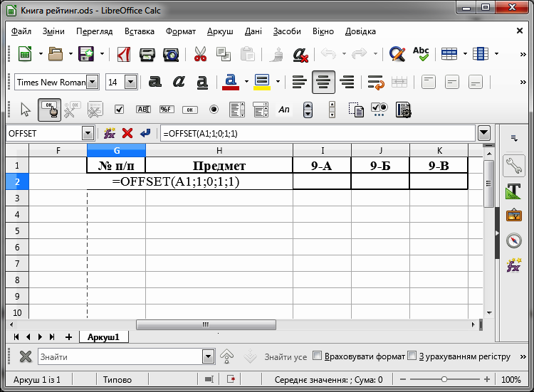Open background color dropdown arrow
Viewport: 534px width, 392px height.
(278, 82)
